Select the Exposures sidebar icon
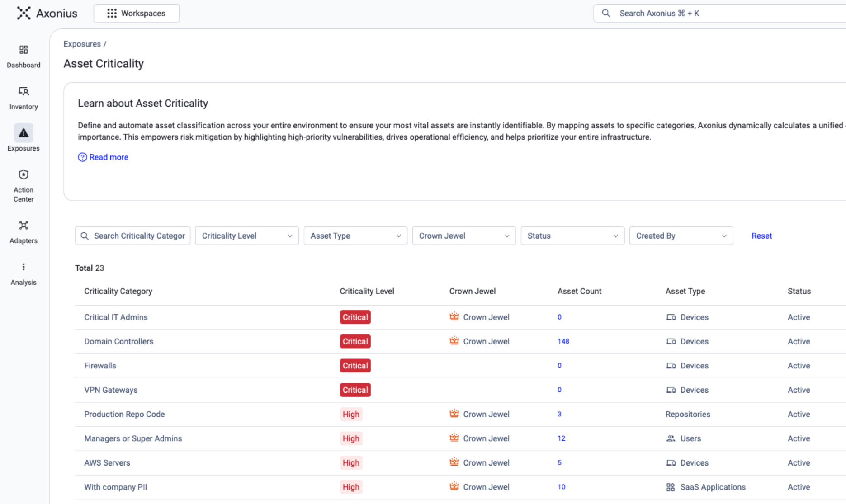 [x=24, y=133]
